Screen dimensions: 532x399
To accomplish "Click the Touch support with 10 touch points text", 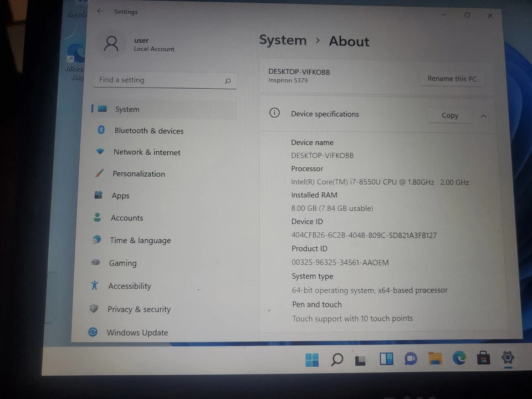I will (x=352, y=318).
